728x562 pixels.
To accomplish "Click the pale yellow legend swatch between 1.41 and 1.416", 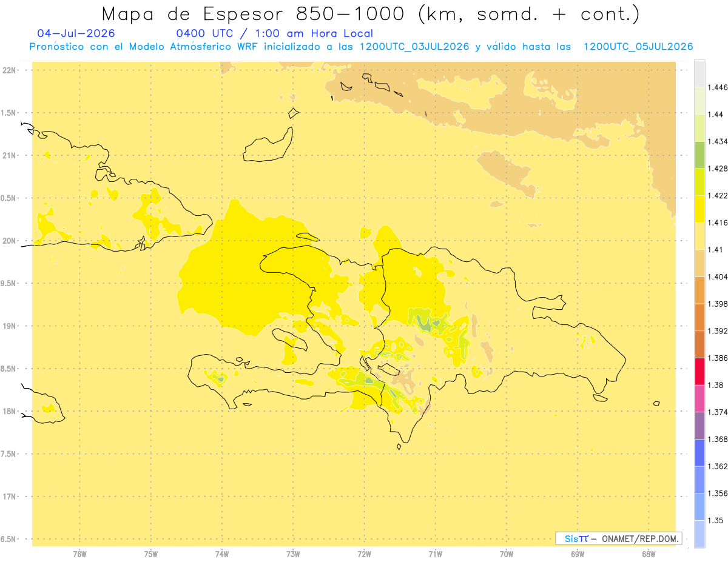I will click(x=699, y=236).
